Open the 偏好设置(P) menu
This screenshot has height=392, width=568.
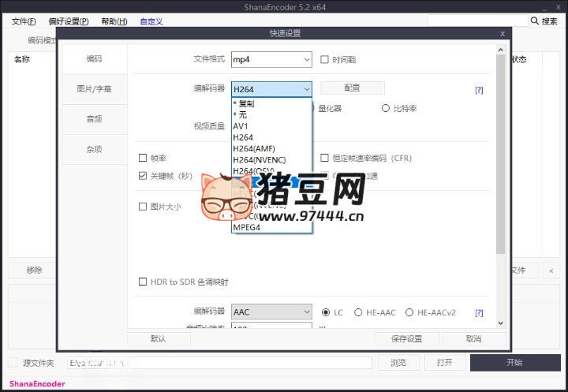coord(68,21)
